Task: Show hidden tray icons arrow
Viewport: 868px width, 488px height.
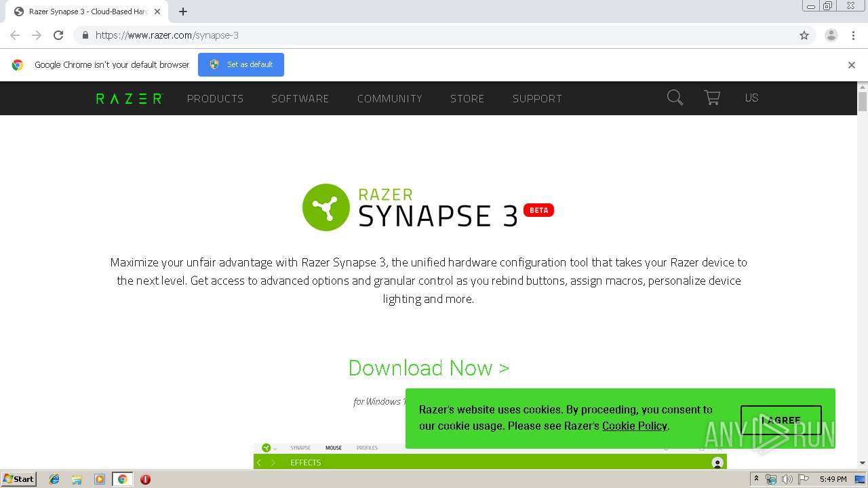Action: pyautogui.click(x=756, y=479)
